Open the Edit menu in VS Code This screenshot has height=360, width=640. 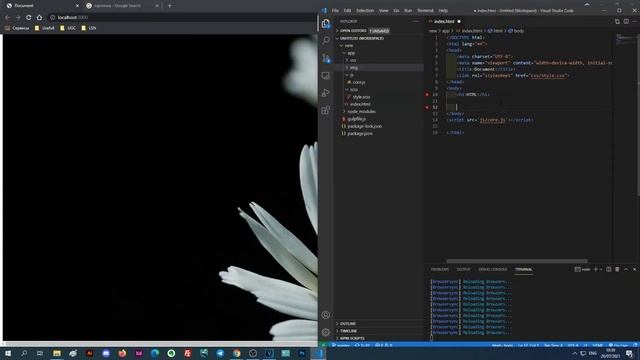point(347,11)
